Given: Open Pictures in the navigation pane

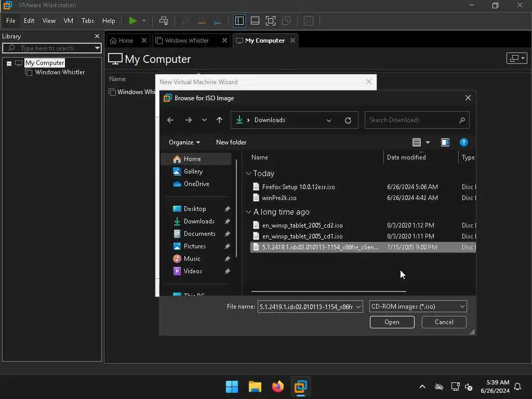Looking at the screenshot, I should point(196,246).
